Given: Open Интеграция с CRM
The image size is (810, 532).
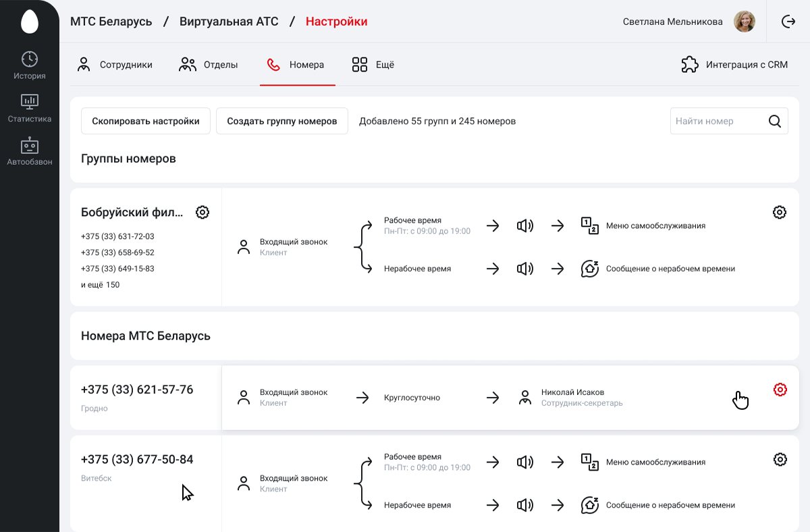Looking at the screenshot, I should tap(734, 65).
